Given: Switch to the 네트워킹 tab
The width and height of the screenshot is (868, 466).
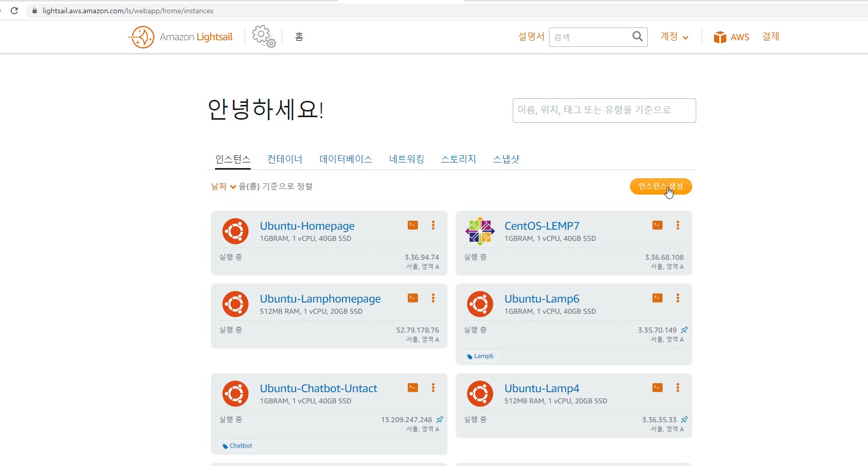Looking at the screenshot, I should click(x=407, y=159).
